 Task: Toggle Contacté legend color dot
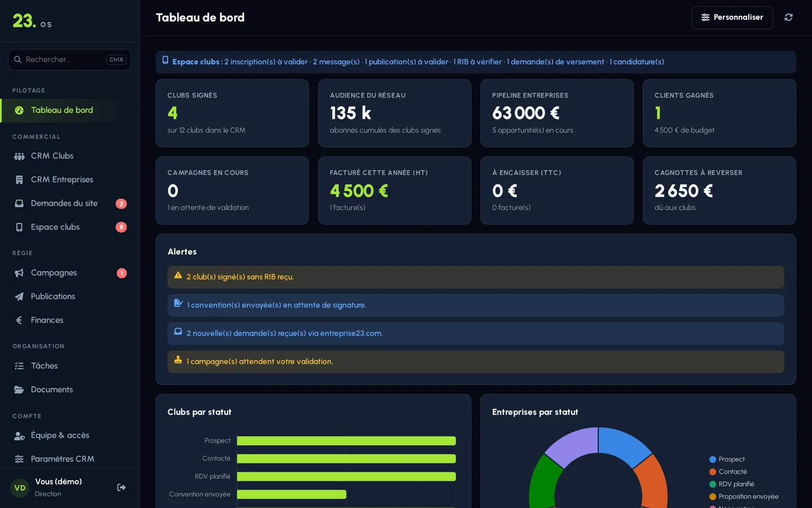pyautogui.click(x=713, y=472)
